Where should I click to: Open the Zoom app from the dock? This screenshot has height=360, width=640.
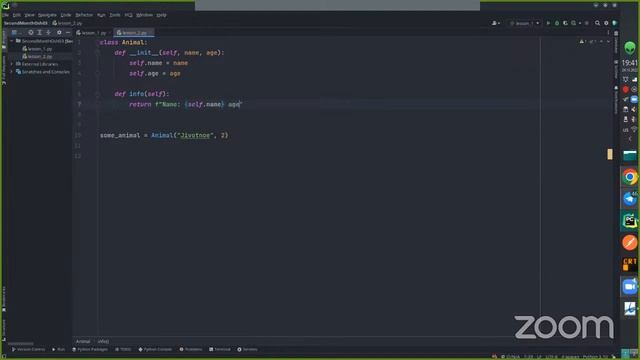tap(630, 287)
